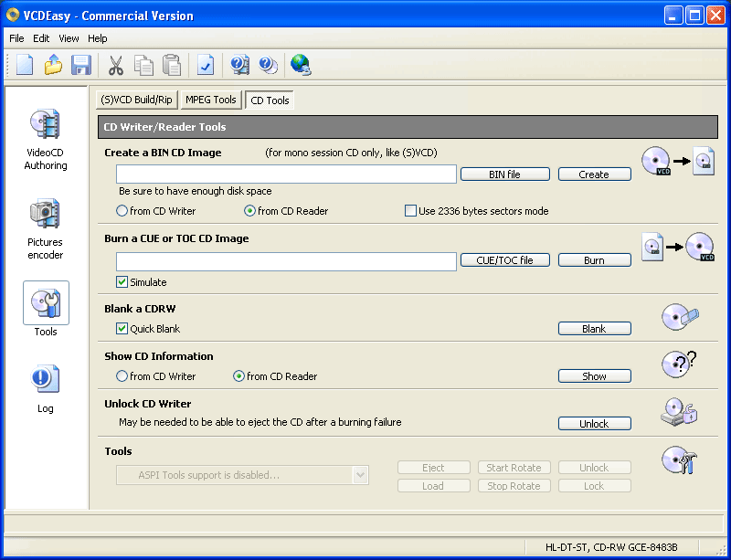Click the May be needed to eject CD text
Image resolution: width=731 pixels, height=560 pixels.
(x=260, y=422)
